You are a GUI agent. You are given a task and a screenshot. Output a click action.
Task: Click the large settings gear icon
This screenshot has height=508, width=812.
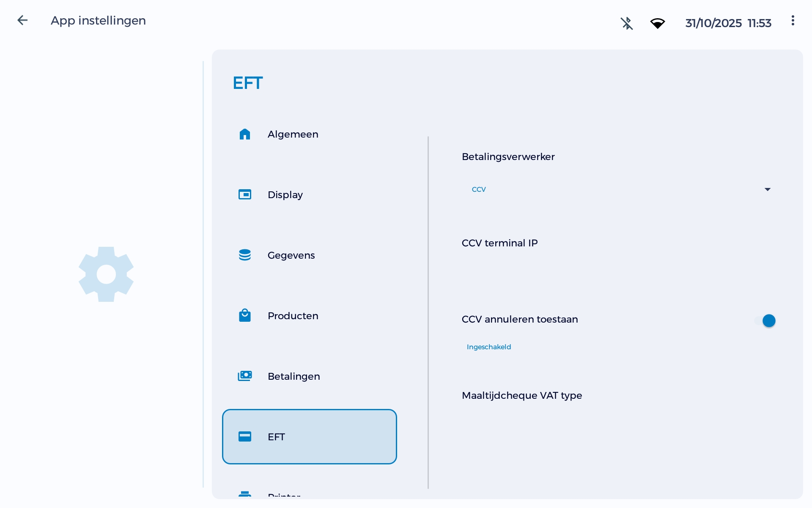pos(106,274)
